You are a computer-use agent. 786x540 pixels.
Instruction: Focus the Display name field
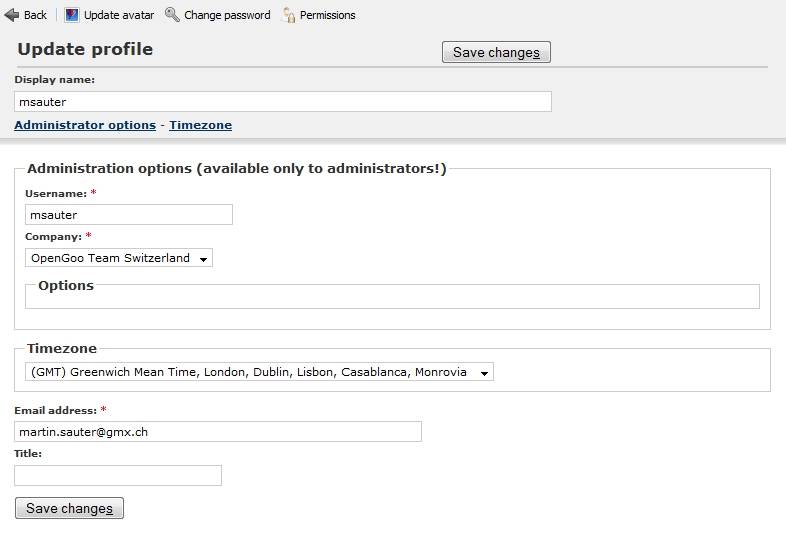(x=283, y=102)
